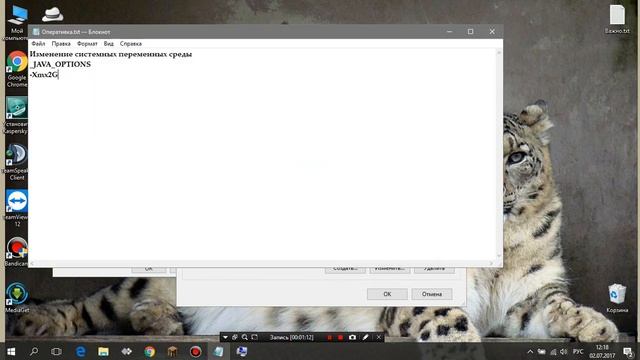Pause the recording on the recording bar

[x=329, y=338]
